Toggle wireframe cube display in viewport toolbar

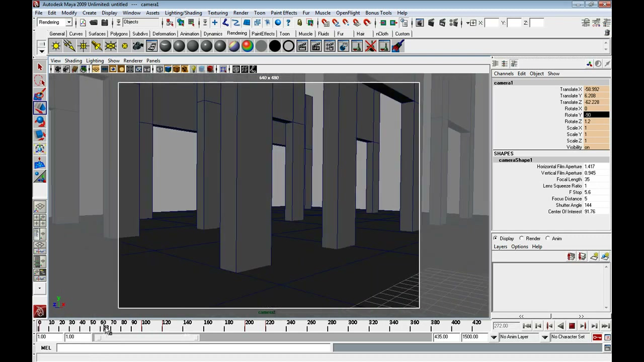tap(159, 69)
